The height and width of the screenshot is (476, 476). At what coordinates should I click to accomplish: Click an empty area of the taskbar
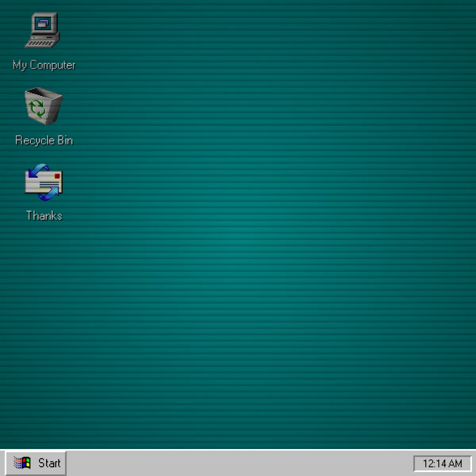point(238,463)
